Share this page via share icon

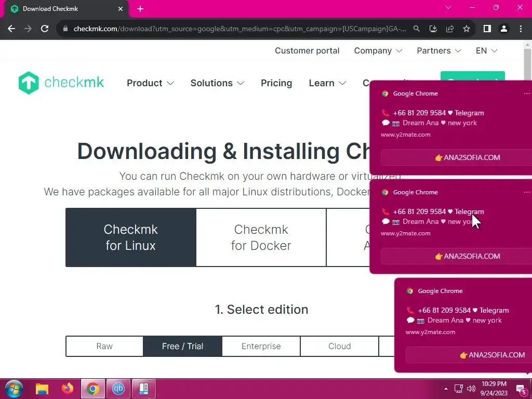[450, 29]
